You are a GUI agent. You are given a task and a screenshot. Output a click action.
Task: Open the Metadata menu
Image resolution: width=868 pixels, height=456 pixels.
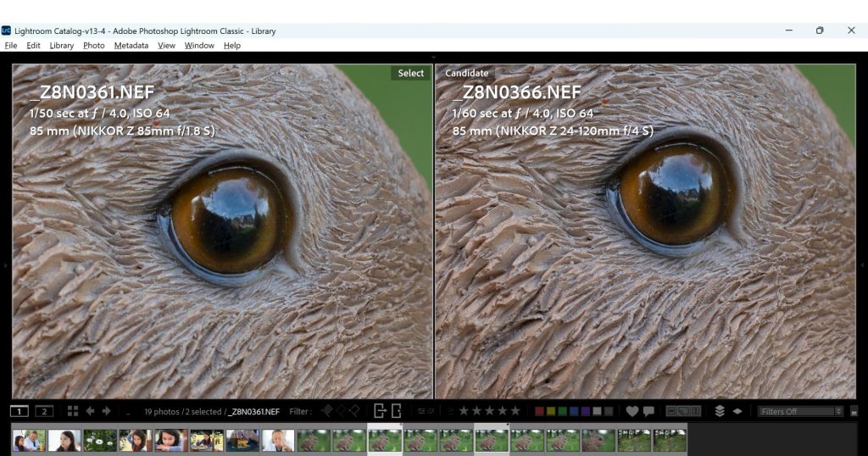pos(131,46)
